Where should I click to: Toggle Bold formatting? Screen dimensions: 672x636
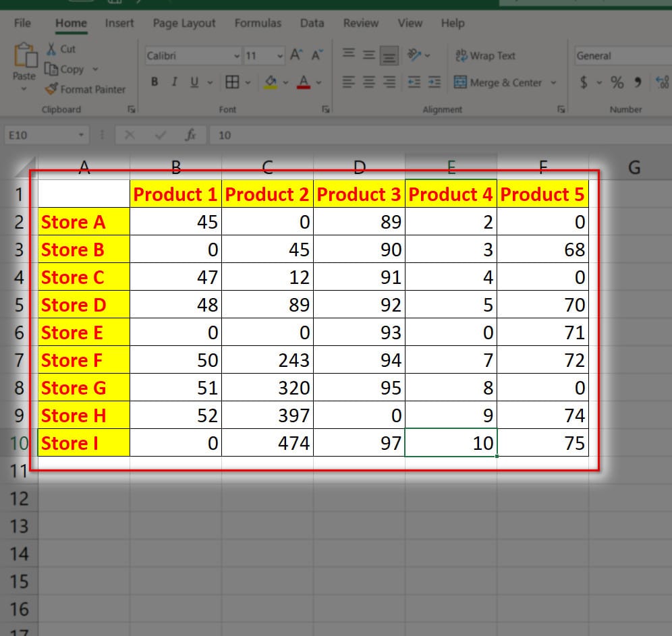coord(155,82)
